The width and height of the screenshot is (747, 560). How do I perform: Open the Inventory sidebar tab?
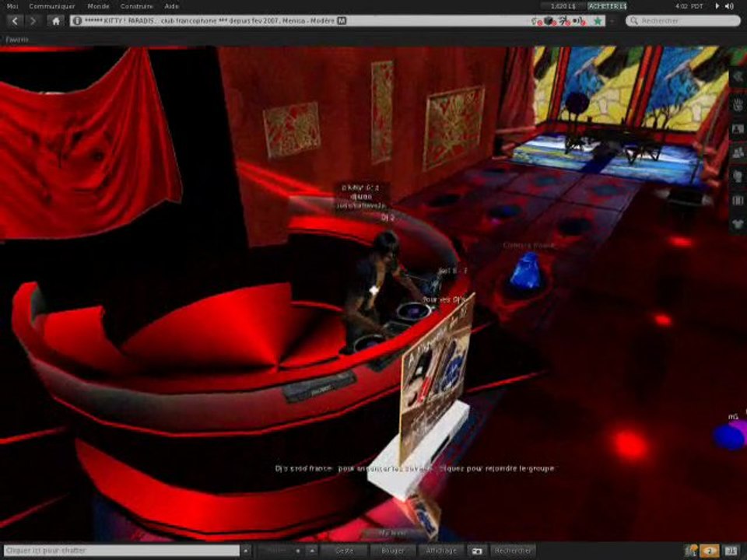(x=738, y=201)
